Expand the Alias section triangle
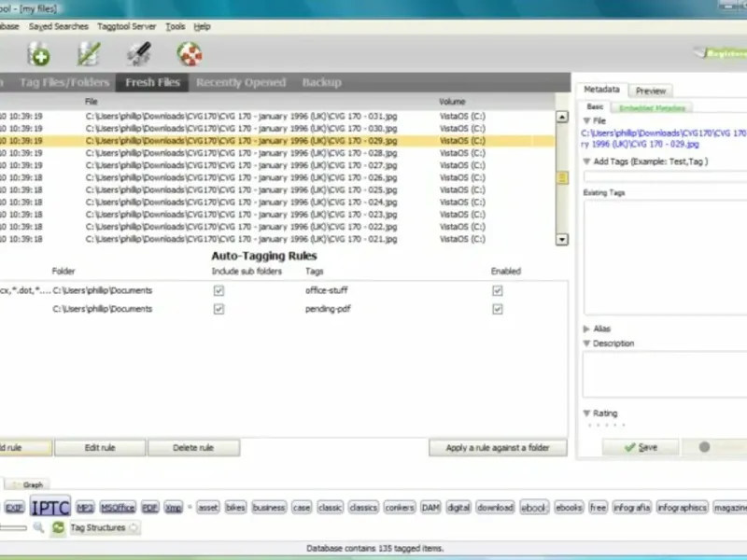This screenshot has height=560, width=747. pos(586,329)
